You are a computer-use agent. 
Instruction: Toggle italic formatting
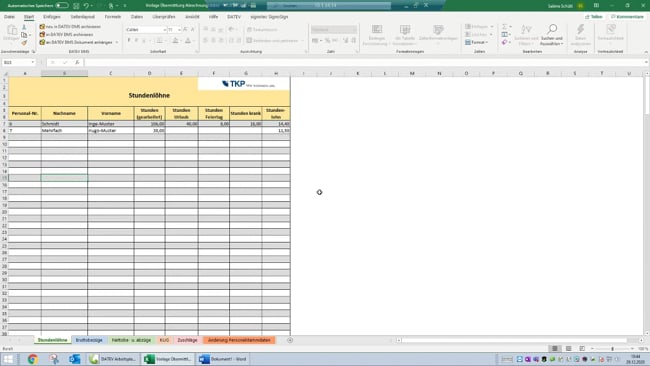[x=136, y=41]
